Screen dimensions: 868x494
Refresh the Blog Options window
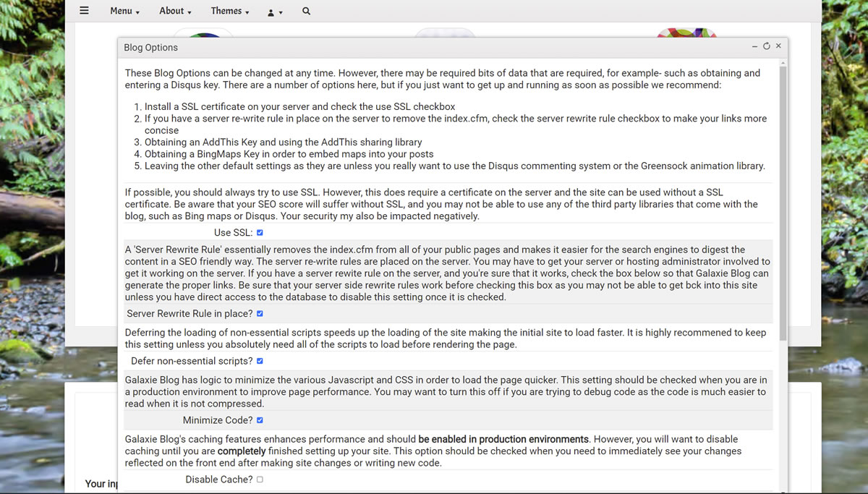766,46
